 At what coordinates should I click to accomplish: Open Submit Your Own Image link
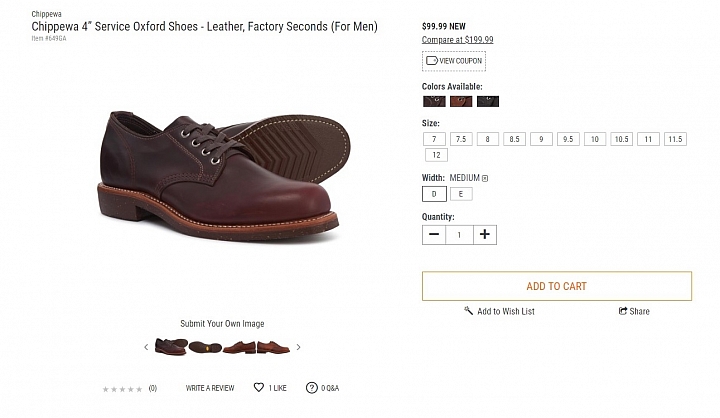click(x=222, y=323)
